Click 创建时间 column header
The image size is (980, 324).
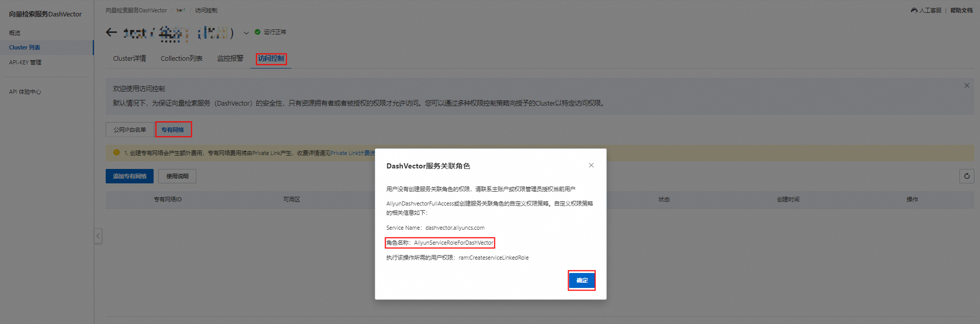[788, 199]
